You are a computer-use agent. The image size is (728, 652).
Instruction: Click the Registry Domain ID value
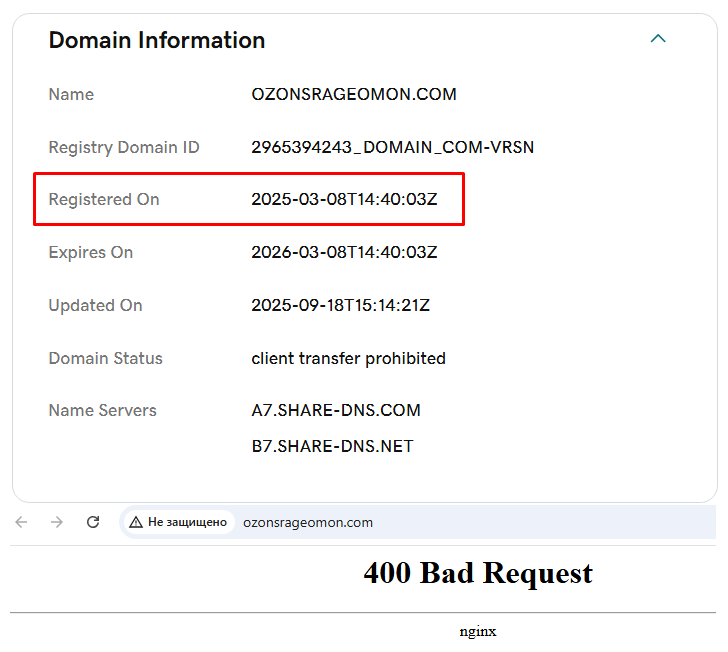[392, 148]
